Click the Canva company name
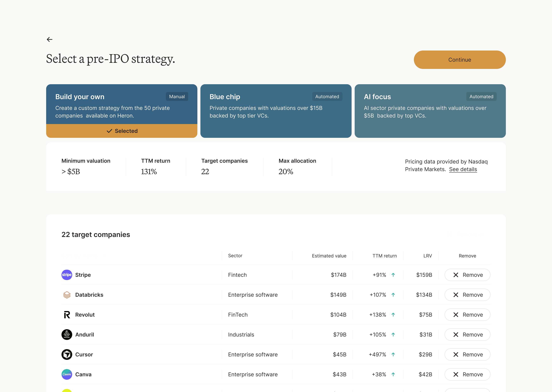552x392 pixels. (83, 374)
